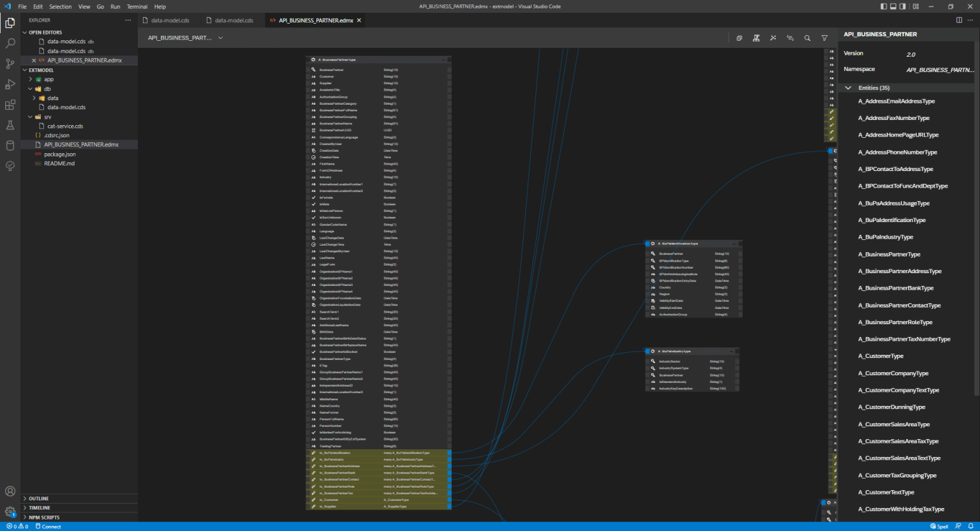Viewport: 980px width, 531px height.
Task: Select A_CustomerType in the entities list
Action: 880,355
